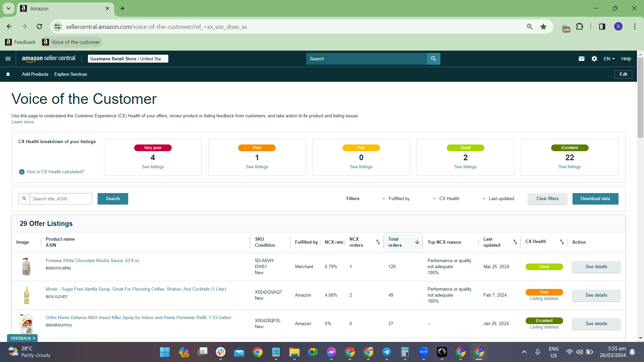Click the bookmark star in the address bar
Viewport: 644px width, 362px height.
pyautogui.click(x=543, y=26)
